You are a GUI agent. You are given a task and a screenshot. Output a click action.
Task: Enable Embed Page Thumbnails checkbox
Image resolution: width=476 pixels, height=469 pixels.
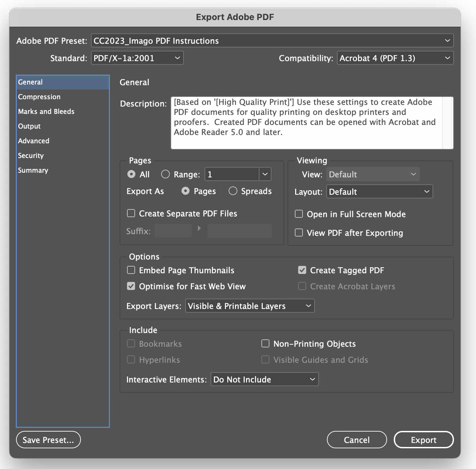click(x=131, y=270)
